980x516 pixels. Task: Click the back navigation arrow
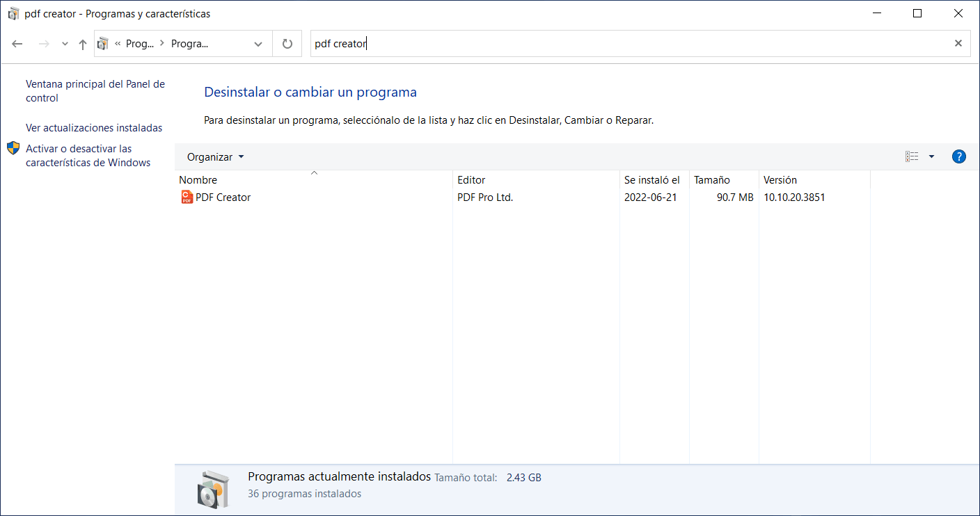coord(17,43)
